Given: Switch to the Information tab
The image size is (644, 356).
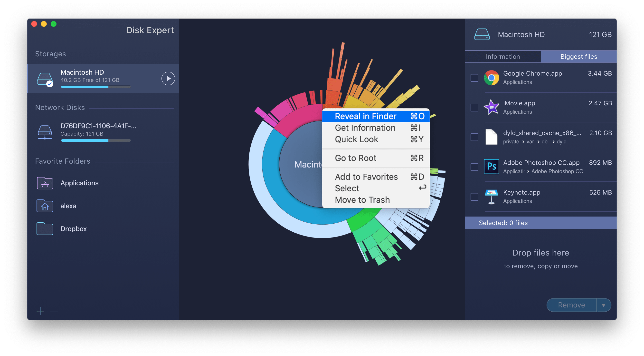Looking at the screenshot, I should (x=503, y=57).
